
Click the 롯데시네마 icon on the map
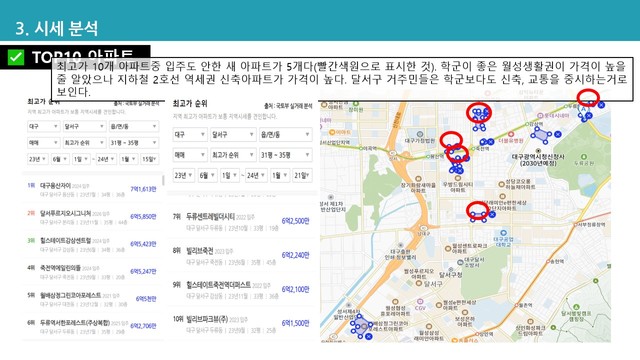coord(540,116)
